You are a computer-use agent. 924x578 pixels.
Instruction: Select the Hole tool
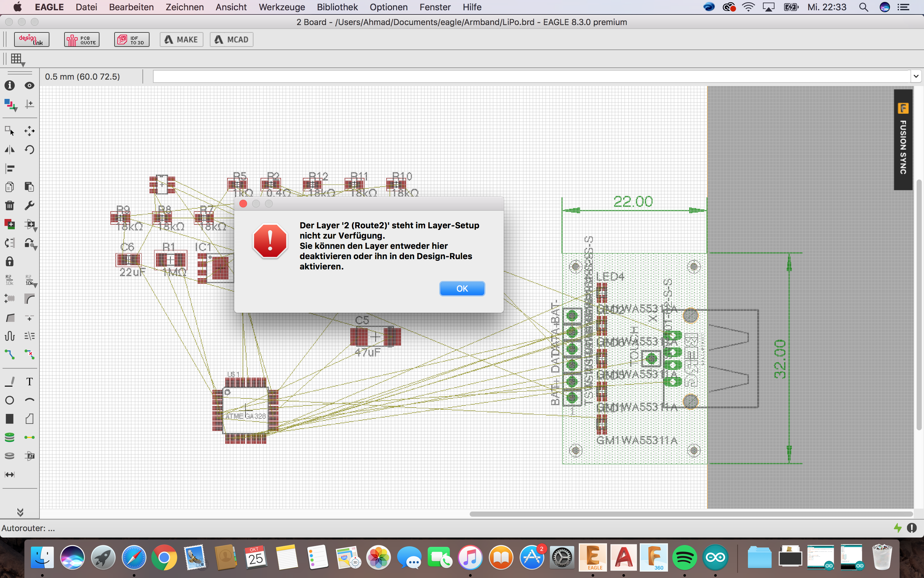[10, 456]
